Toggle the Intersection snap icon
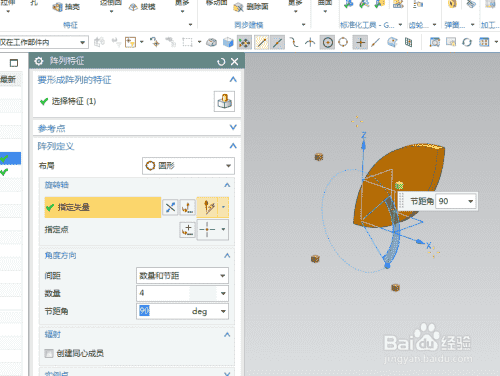The height and width of the screenshot is (376, 500). (310, 42)
